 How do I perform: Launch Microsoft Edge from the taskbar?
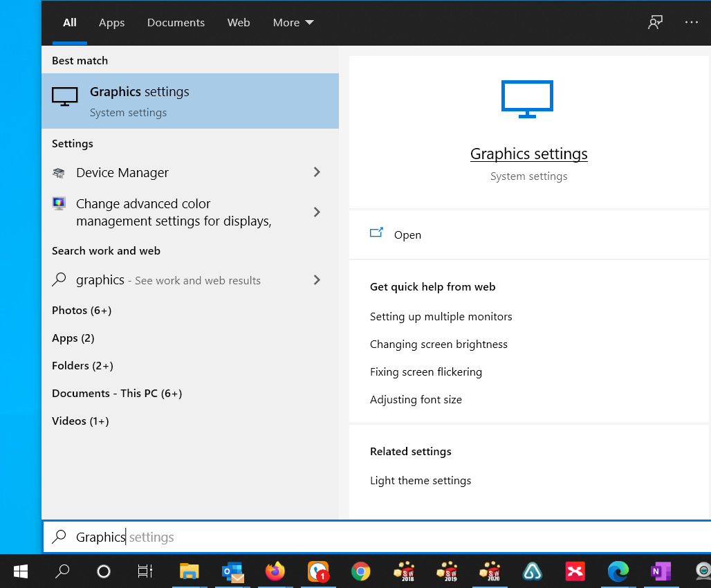(x=618, y=572)
